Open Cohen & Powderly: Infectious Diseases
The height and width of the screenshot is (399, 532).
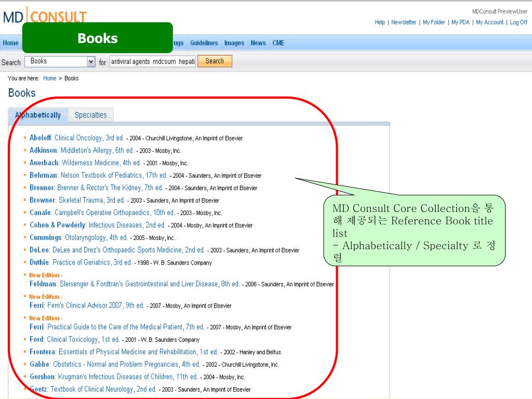tap(97, 225)
